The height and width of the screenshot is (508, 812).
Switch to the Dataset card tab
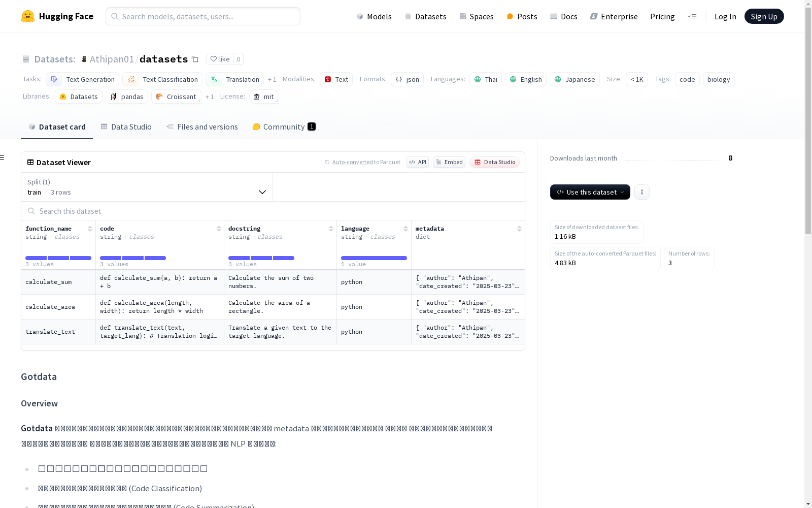point(57,127)
